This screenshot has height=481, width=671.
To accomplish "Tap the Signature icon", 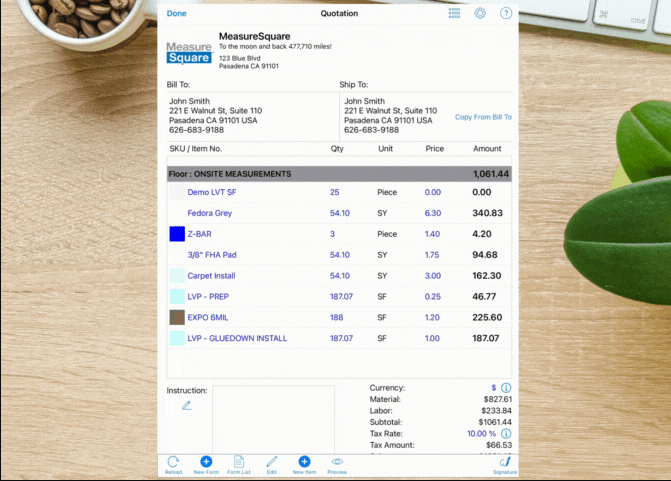I will (x=505, y=462).
